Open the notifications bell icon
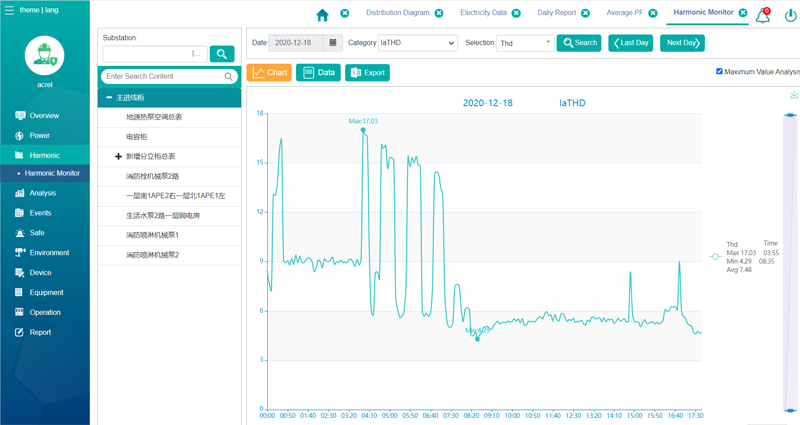 coord(763,15)
